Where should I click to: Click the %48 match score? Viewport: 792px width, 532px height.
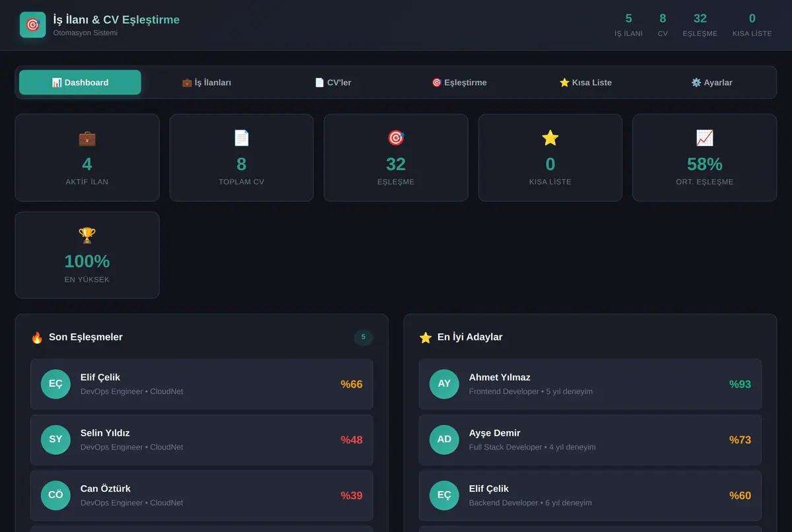(352, 440)
